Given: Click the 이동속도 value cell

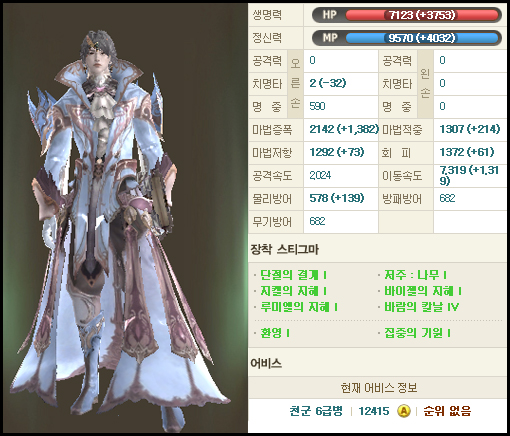Looking at the screenshot, I should pos(470,176).
